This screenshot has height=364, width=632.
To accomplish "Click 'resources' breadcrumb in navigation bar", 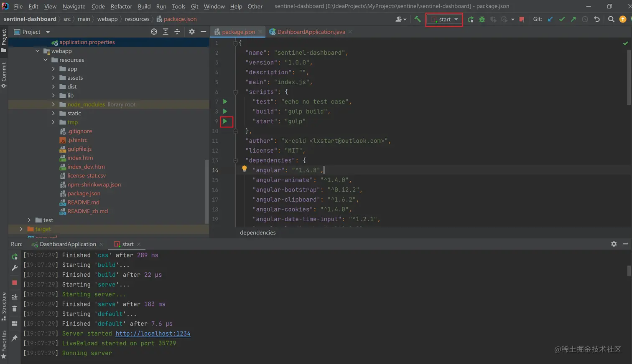I will coord(137,19).
